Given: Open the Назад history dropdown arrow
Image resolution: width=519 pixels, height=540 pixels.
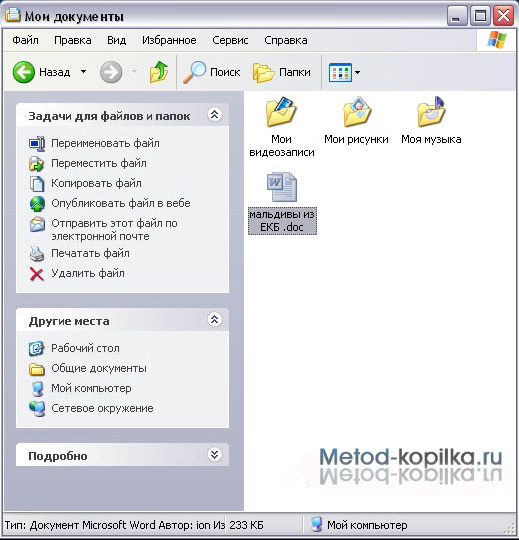Looking at the screenshot, I should tap(83, 72).
